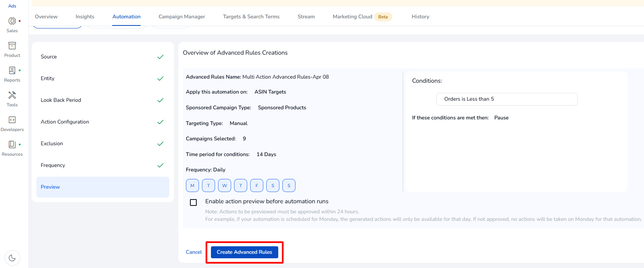The width and height of the screenshot is (644, 268).
Task: Click the Source step checkmark icon
Action: click(x=160, y=57)
